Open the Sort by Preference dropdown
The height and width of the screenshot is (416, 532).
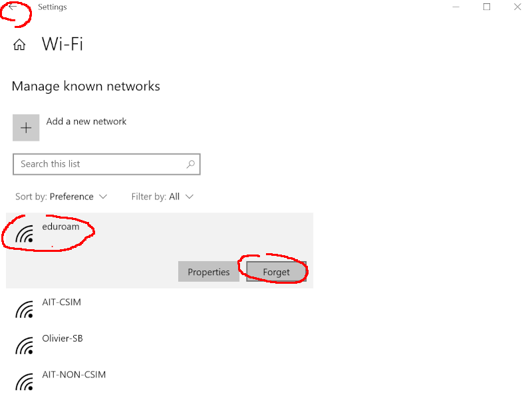(x=61, y=197)
